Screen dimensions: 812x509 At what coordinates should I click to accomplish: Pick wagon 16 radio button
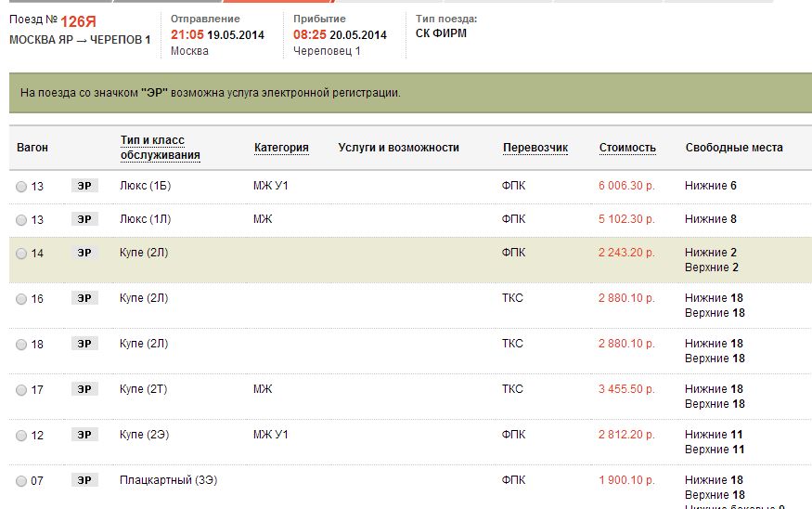(21, 299)
